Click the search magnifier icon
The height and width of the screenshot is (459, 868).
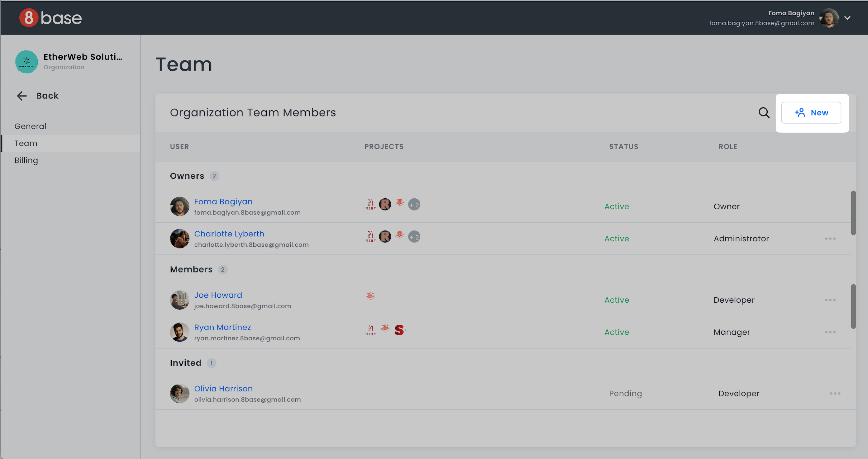[764, 112]
